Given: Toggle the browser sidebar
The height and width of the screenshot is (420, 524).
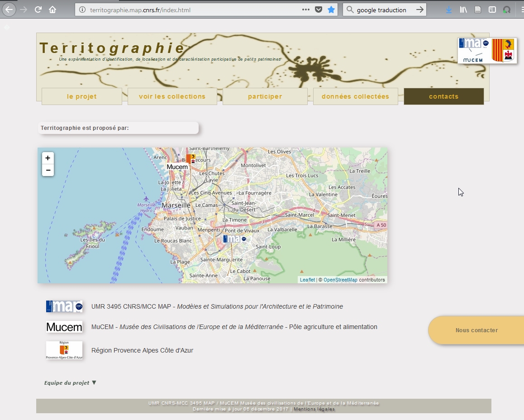Looking at the screenshot, I should tap(492, 10).
